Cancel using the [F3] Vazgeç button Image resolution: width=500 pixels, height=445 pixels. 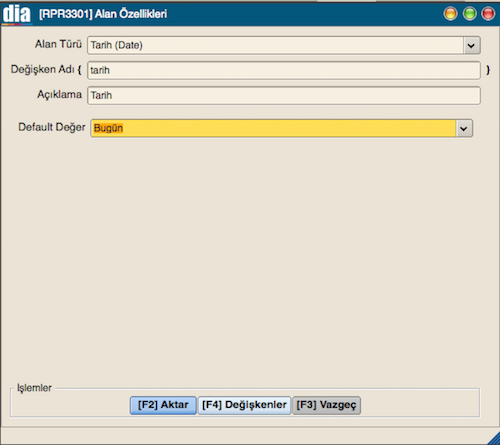326,405
